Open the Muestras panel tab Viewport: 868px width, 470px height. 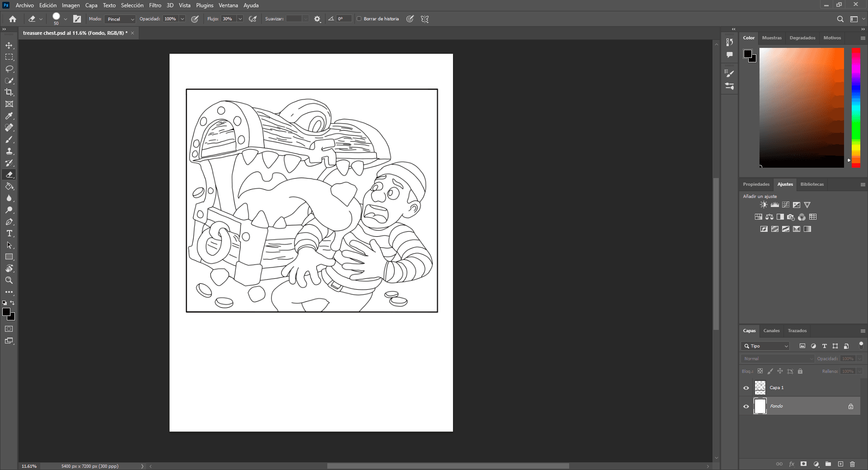tap(771, 38)
